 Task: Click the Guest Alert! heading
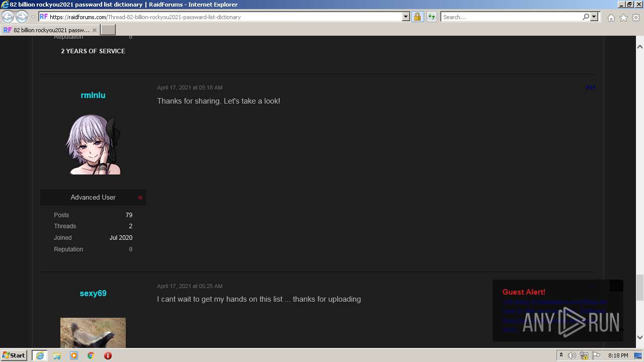click(524, 292)
